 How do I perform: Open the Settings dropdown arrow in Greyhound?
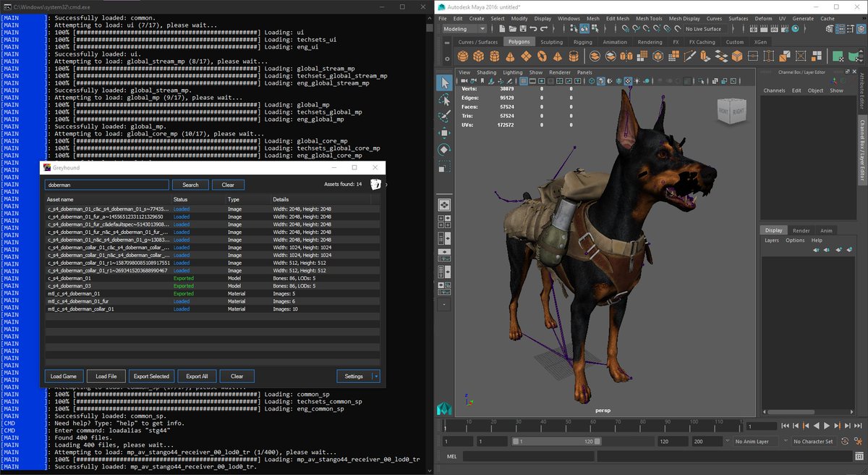[375, 376]
